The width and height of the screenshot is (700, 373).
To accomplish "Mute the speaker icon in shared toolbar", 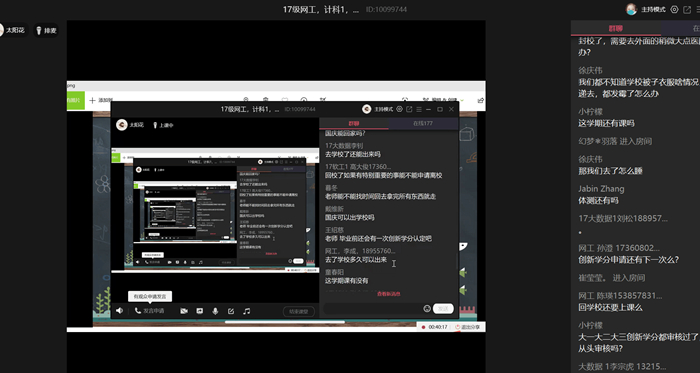I will pyautogui.click(x=119, y=311).
